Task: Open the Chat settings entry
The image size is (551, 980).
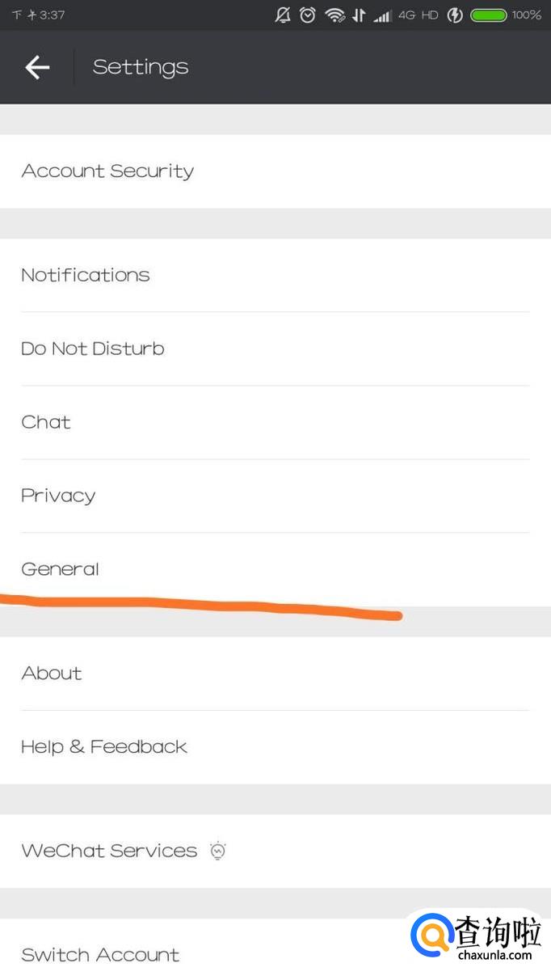Action: pyautogui.click(x=46, y=422)
